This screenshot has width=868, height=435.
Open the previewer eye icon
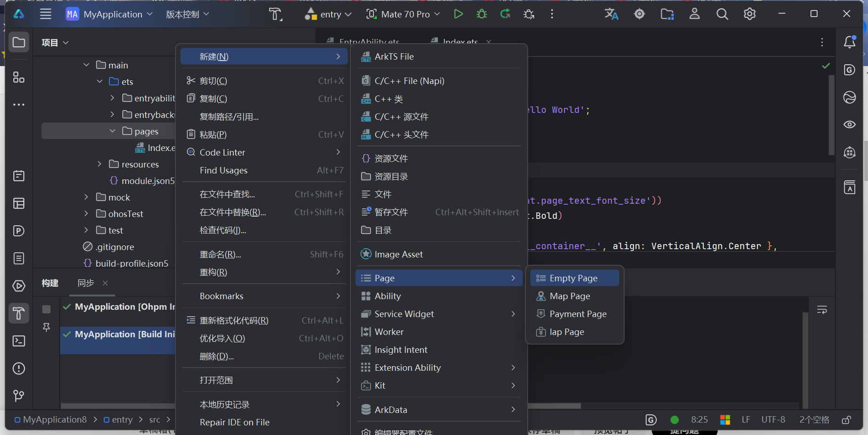click(x=850, y=125)
